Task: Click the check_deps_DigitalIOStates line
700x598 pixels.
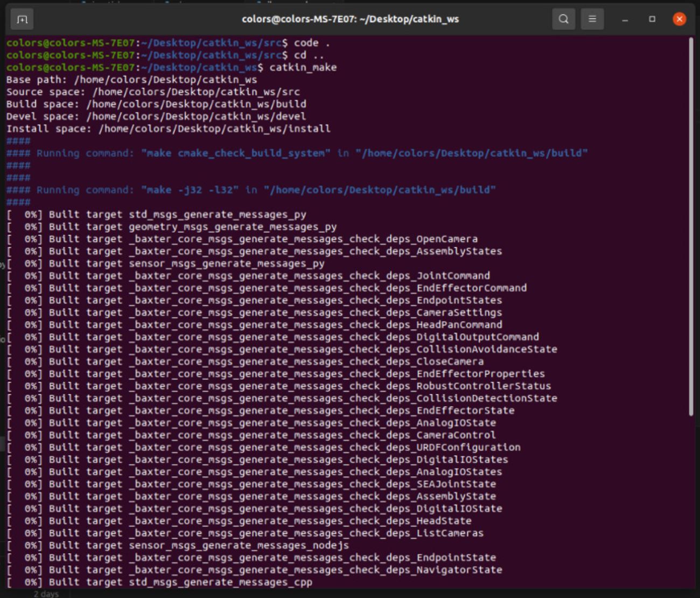Action: point(257,460)
